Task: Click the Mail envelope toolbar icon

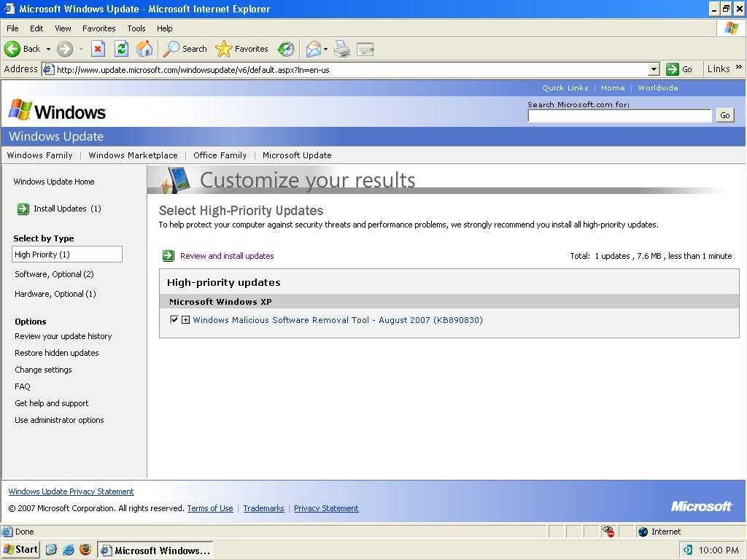Action: (x=314, y=49)
